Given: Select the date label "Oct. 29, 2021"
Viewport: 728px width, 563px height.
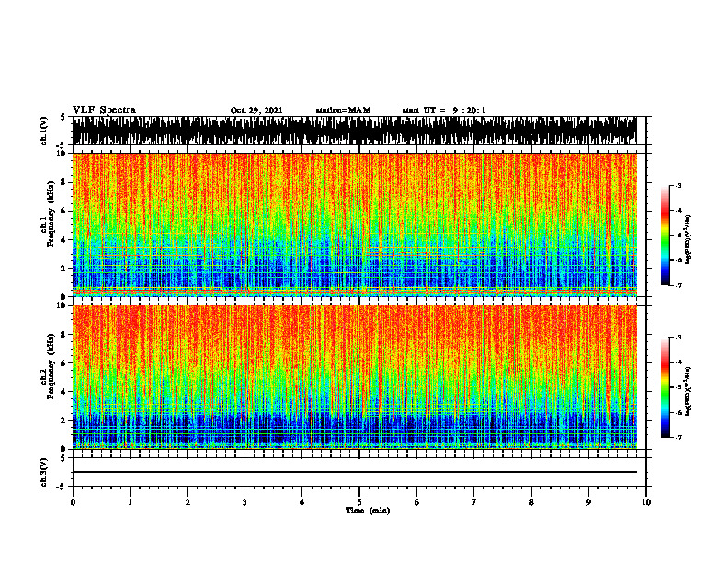Looking at the screenshot, I should [x=256, y=110].
